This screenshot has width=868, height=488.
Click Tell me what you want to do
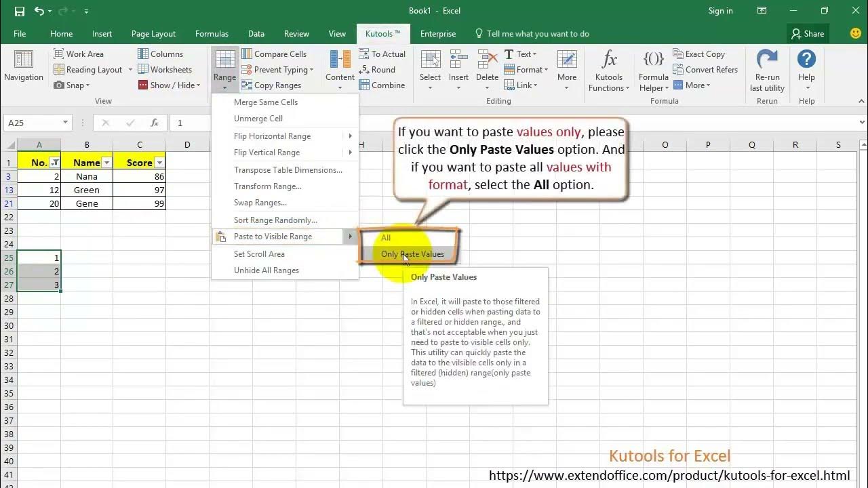(532, 34)
